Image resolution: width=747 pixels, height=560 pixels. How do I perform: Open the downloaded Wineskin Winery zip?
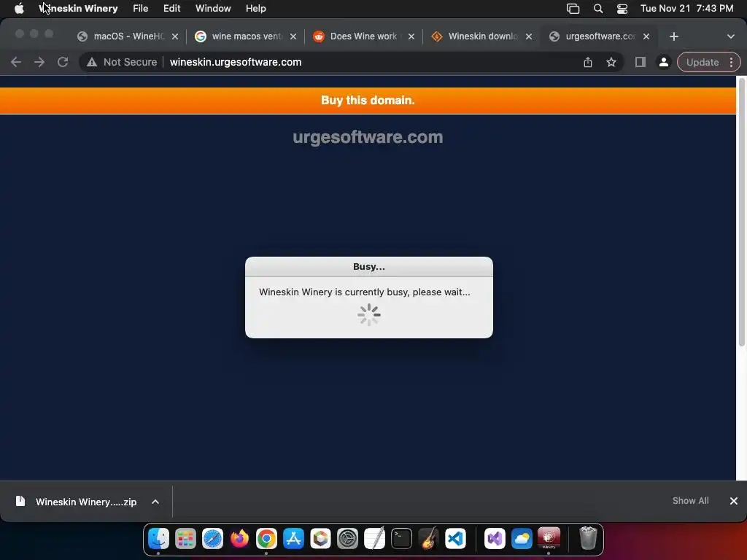[86, 502]
